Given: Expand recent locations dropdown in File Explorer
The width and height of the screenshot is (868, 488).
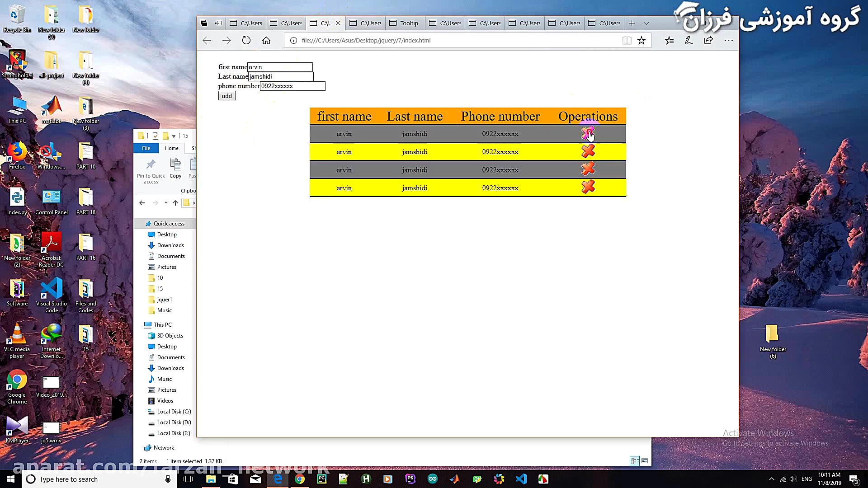Looking at the screenshot, I should click(x=166, y=203).
